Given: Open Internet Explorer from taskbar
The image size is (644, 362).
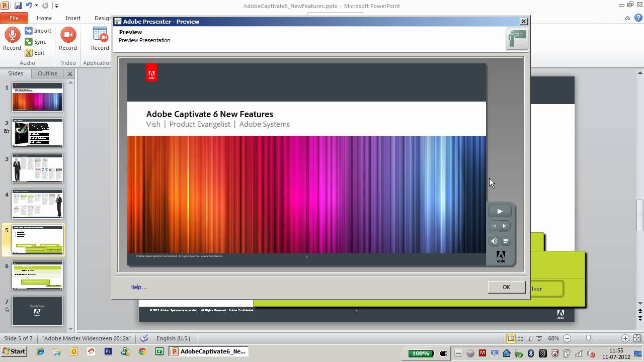Looking at the screenshot, I should pyautogui.click(x=40, y=352).
